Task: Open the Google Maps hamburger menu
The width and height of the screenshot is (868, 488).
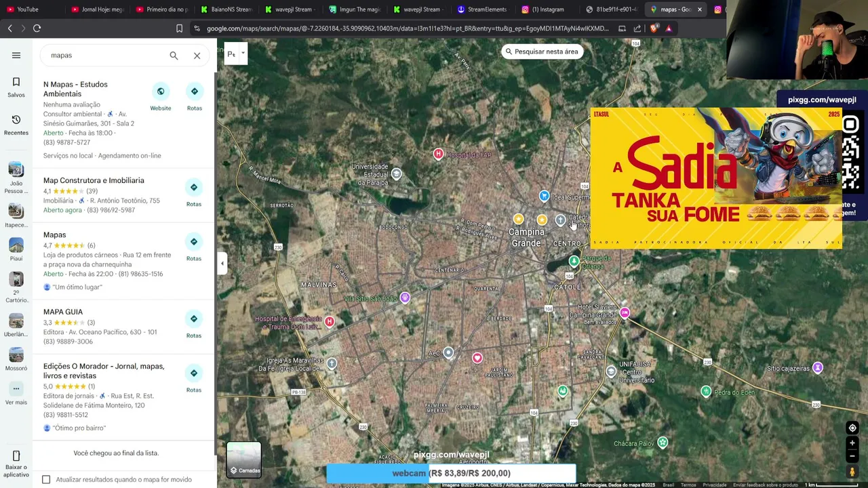Action: (16, 56)
